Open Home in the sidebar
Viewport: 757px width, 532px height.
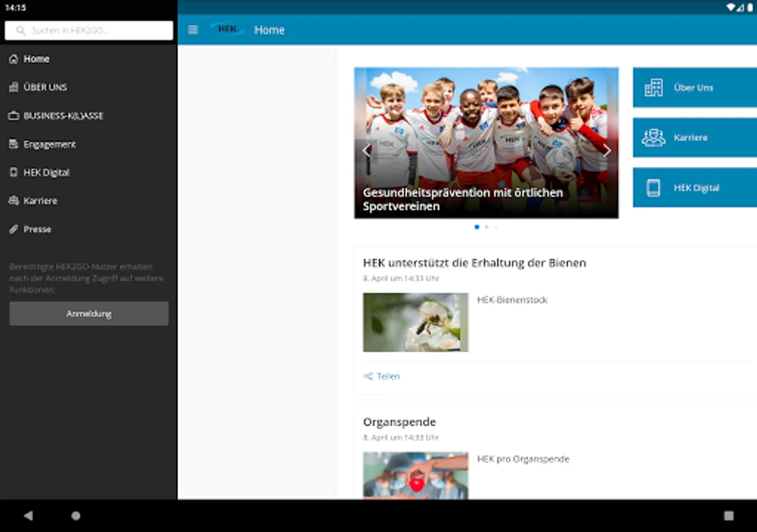[x=89, y=59]
